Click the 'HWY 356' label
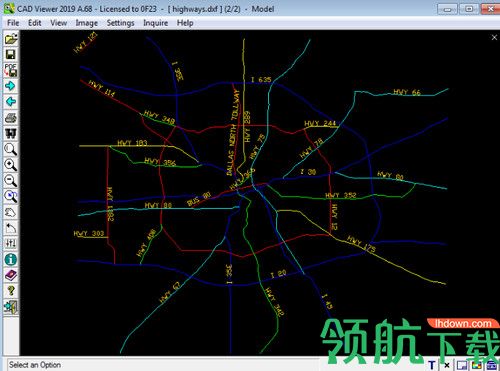Screen dimensions: 500x371 coord(160,162)
